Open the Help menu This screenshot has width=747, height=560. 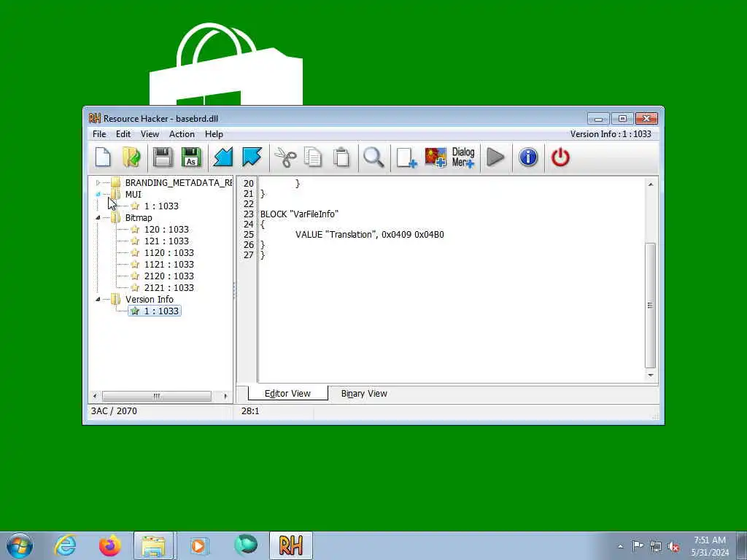(214, 134)
